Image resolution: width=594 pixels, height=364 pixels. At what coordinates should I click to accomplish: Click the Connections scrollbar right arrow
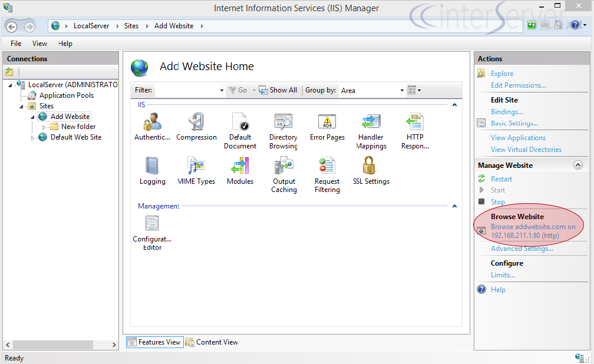pos(114,345)
